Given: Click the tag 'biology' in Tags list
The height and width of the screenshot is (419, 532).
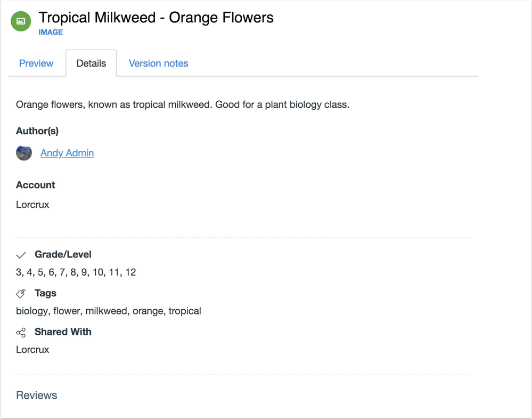Looking at the screenshot, I should [31, 311].
